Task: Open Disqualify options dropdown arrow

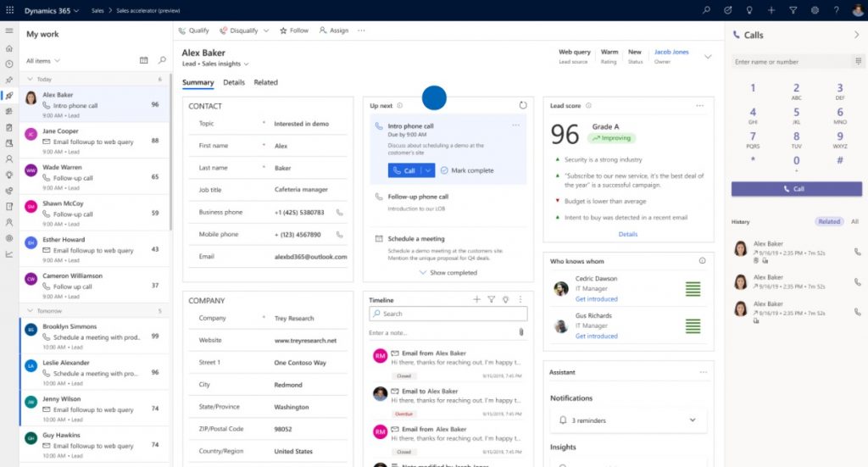Action: [x=266, y=31]
